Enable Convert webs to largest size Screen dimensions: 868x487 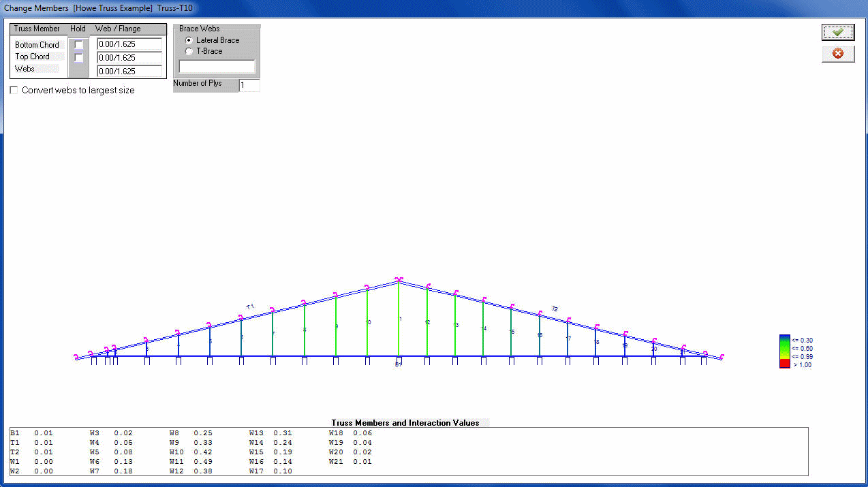(x=14, y=91)
